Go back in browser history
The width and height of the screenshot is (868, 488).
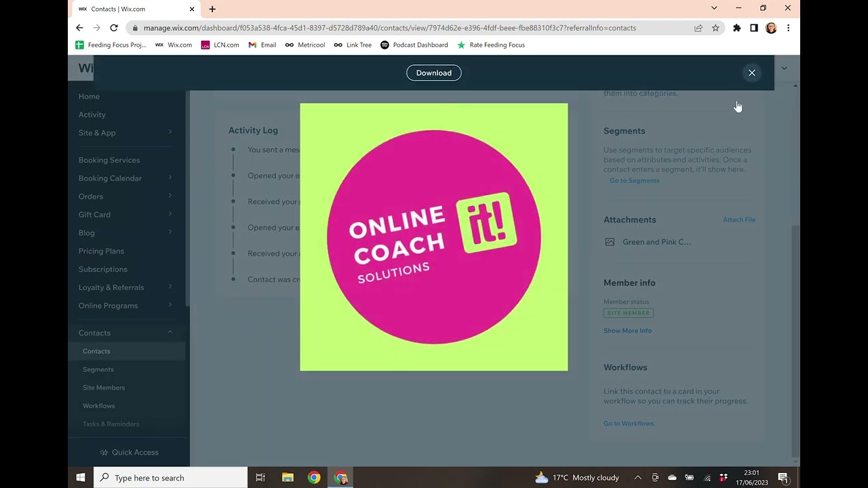[79, 28]
